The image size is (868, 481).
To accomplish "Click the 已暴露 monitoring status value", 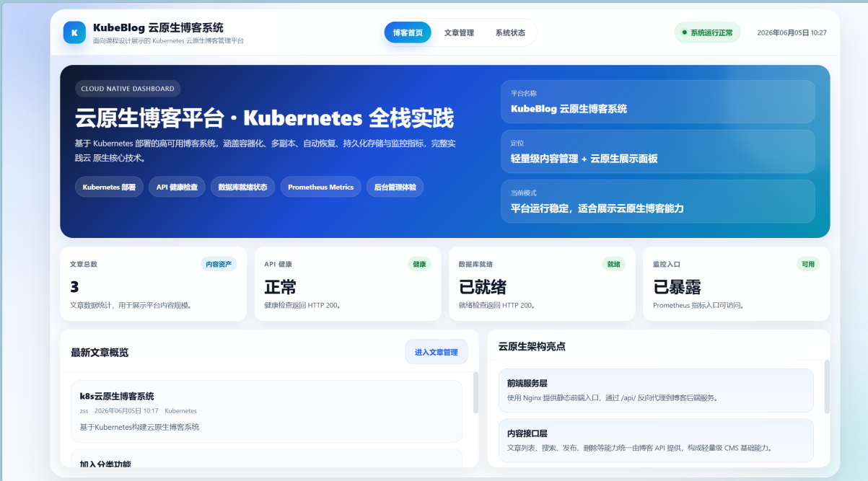I will (677, 287).
